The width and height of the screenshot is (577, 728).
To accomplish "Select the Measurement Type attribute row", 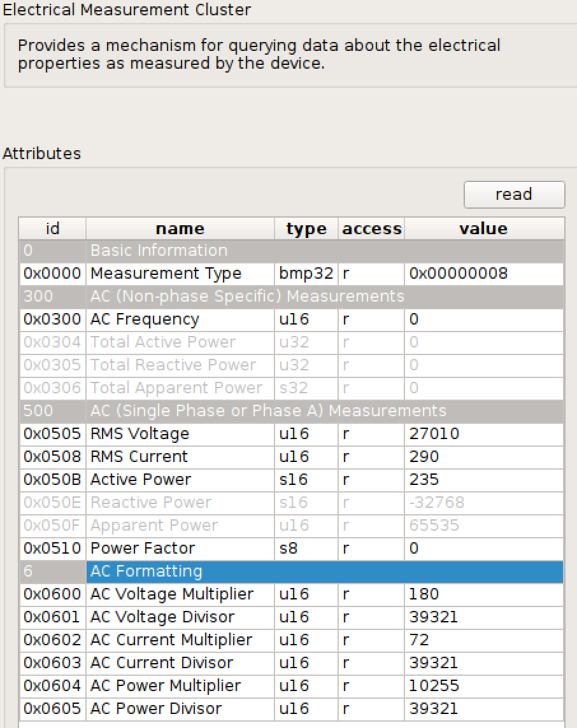I will (x=291, y=274).
